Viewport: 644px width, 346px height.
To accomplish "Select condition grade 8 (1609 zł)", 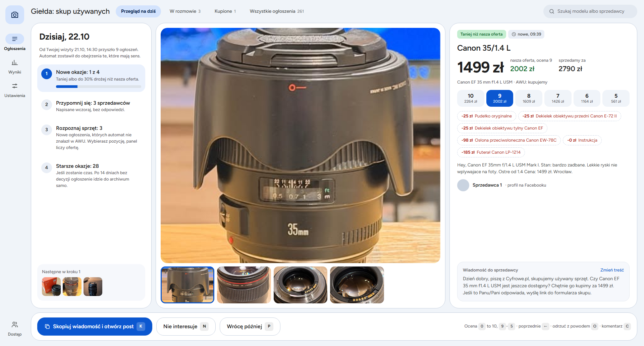I will pyautogui.click(x=529, y=98).
